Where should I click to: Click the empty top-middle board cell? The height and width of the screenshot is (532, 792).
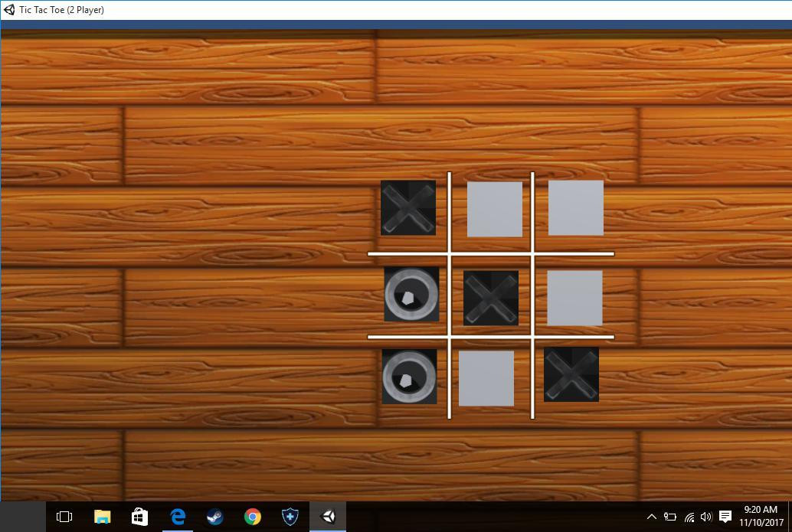(x=495, y=208)
